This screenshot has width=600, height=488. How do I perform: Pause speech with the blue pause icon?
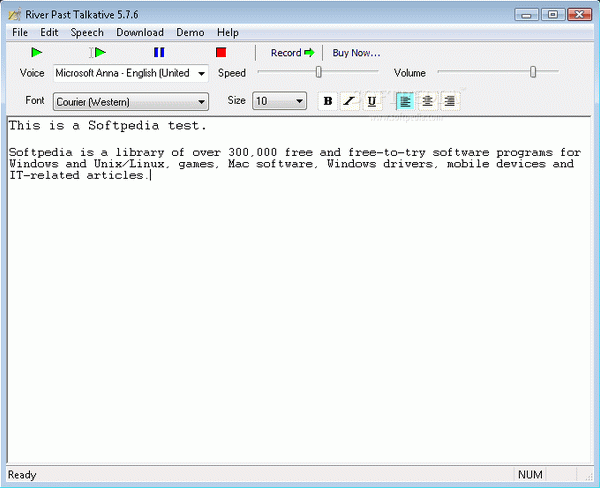click(x=159, y=52)
